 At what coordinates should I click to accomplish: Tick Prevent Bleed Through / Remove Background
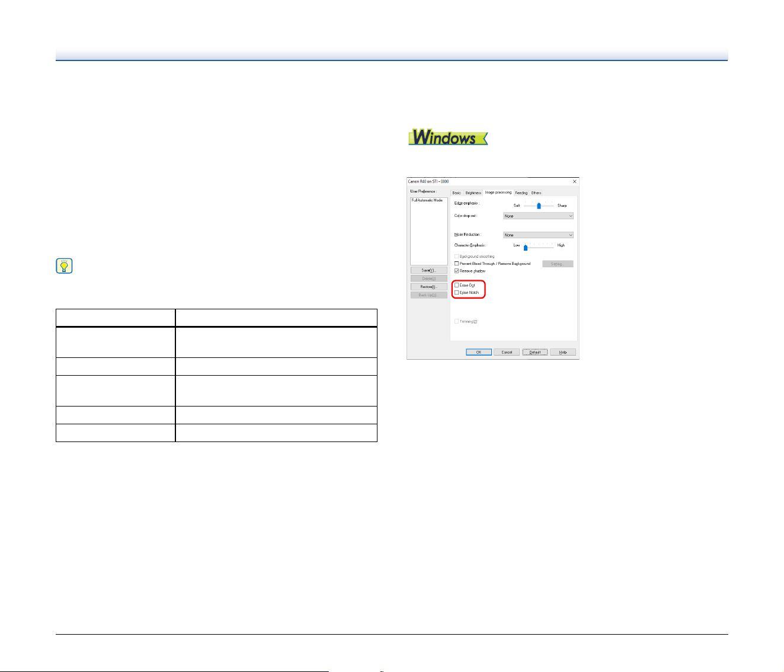456,264
